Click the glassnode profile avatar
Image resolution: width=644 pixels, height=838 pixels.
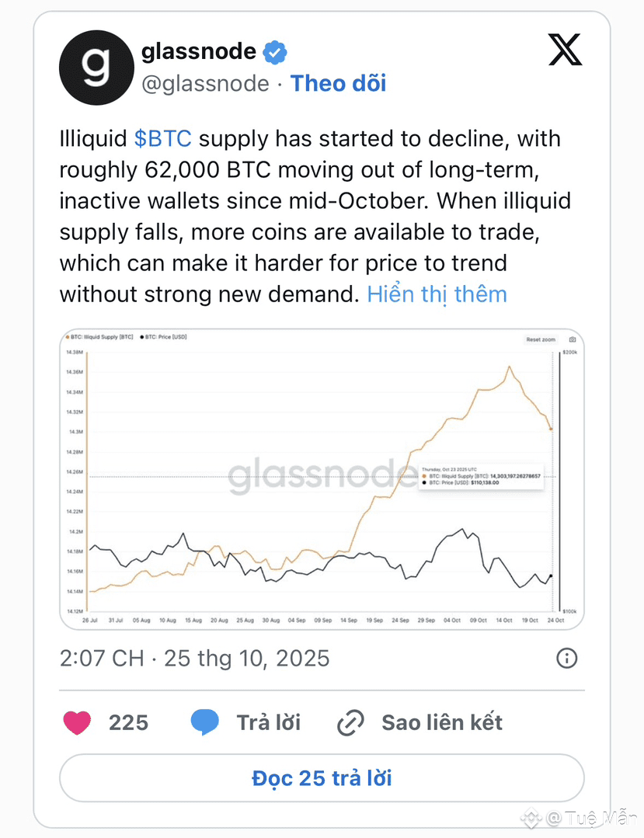[x=97, y=68]
